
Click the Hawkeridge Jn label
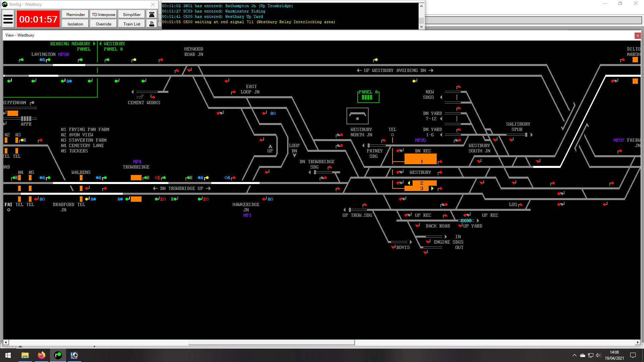coord(246,207)
